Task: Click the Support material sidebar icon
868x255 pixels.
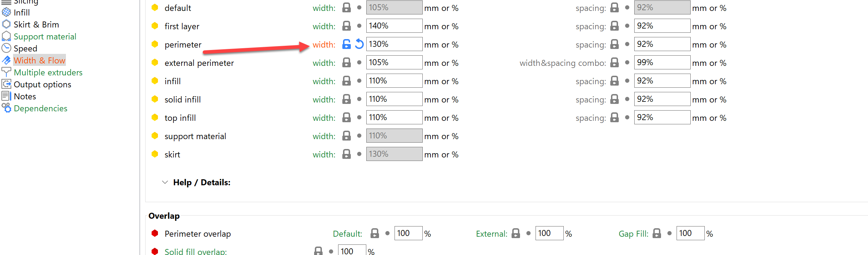Action: click(x=6, y=36)
